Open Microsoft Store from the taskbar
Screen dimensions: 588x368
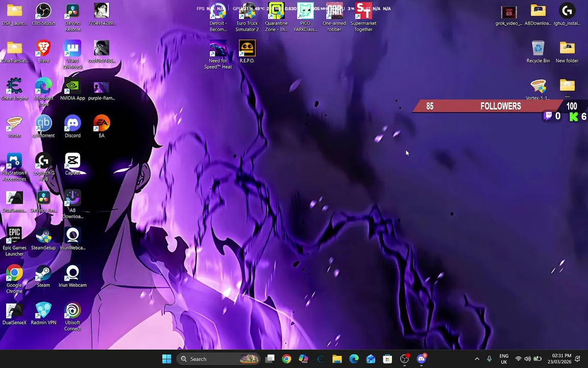pos(387,359)
